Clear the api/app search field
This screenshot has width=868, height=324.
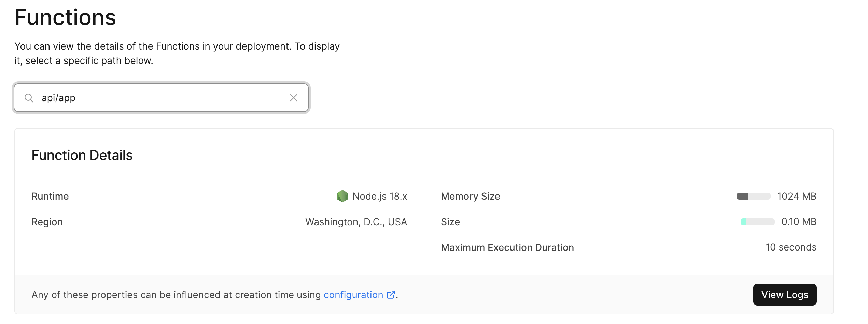293,98
